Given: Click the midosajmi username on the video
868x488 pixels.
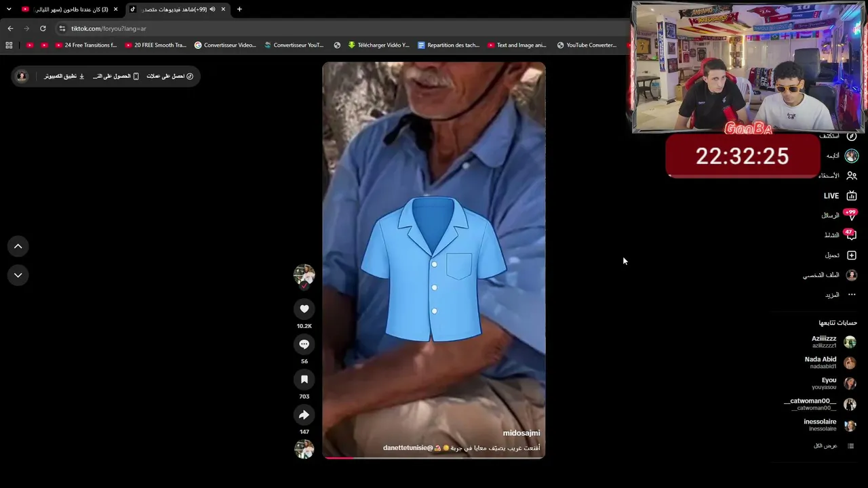Looking at the screenshot, I should point(521,433).
